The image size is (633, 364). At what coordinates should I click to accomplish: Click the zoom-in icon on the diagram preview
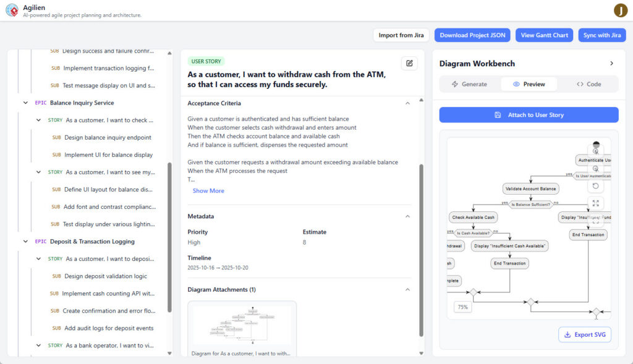tap(595, 150)
